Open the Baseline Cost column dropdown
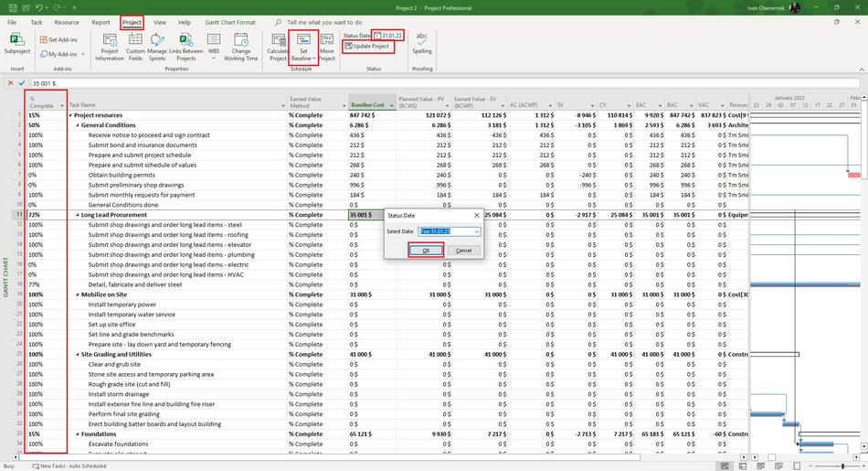This screenshot has height=471, width=868. coord(391,105)
